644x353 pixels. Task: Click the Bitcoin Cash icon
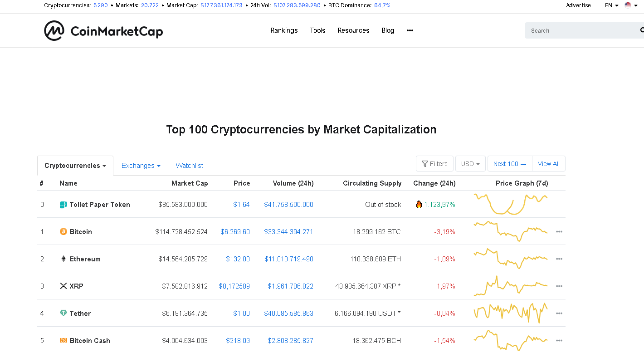(63, 341)
